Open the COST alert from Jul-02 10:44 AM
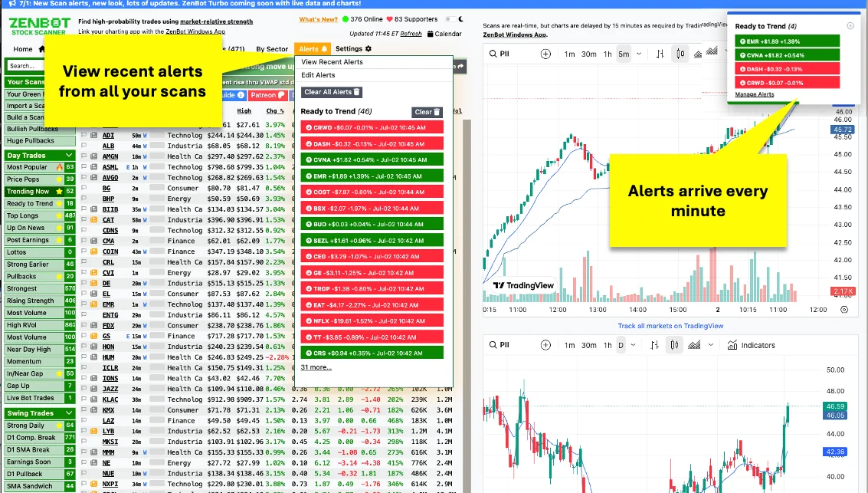 [x=372, y=192]
